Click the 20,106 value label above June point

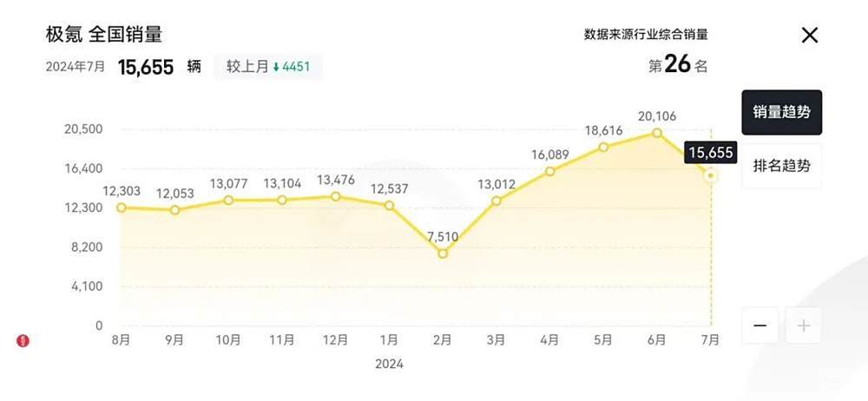point(657,116)
